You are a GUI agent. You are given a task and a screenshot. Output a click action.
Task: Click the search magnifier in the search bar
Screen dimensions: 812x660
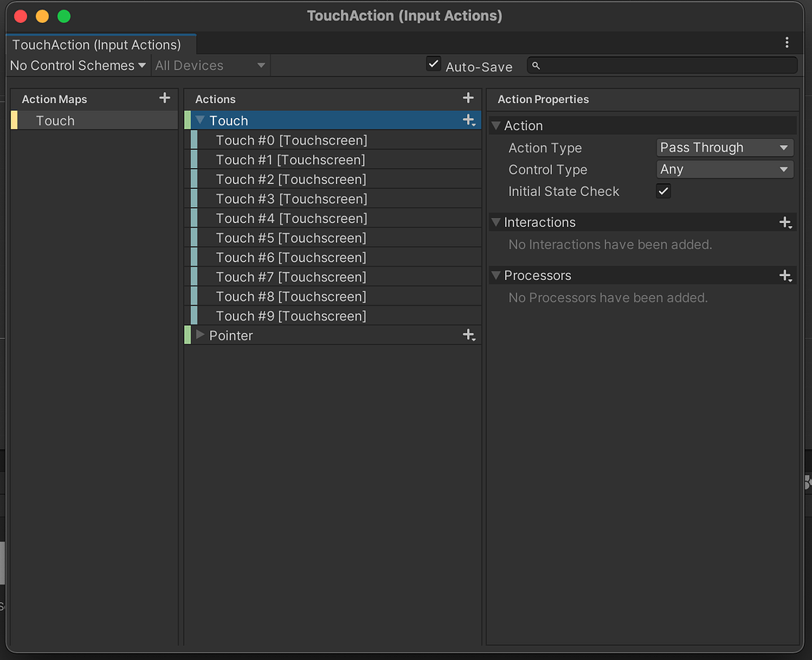tap(535, 65)
